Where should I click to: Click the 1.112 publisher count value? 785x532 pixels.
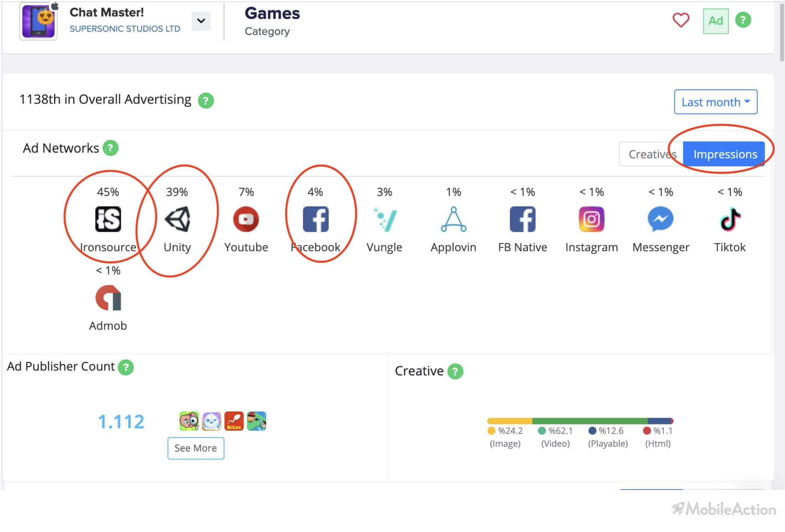tap(121, 422)
